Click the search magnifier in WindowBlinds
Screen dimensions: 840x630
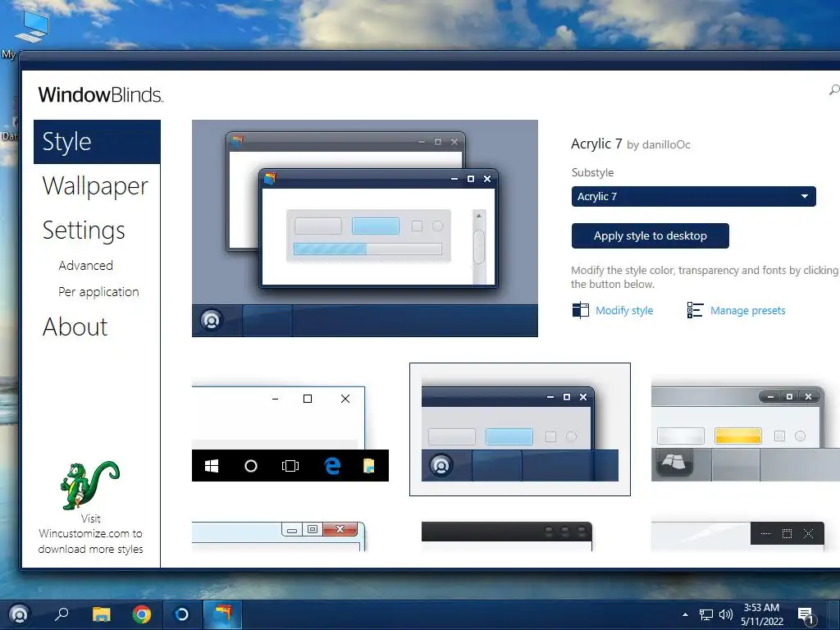pyautogui.click(x=834, y=90)
